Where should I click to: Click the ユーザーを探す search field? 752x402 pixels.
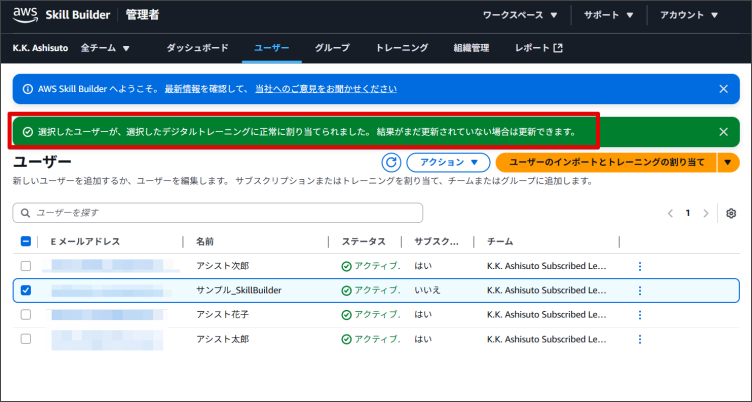(x=218, y=213)
